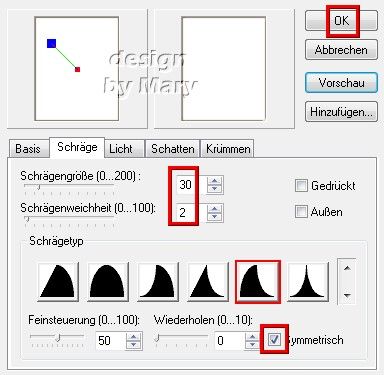Pick the fourth pointed triangular bevel type
384x375 pixels.
[x=208, y=281]
